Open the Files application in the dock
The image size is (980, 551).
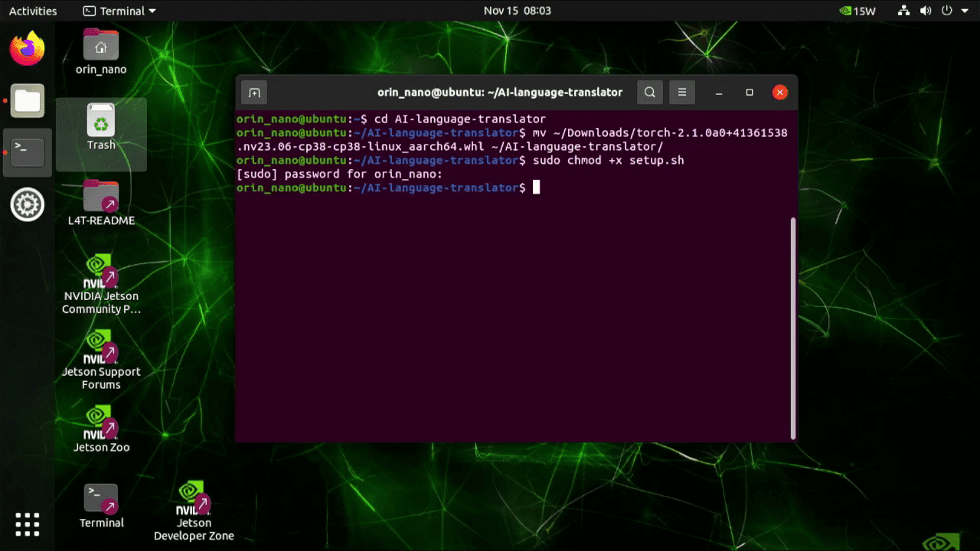[27, 100]
